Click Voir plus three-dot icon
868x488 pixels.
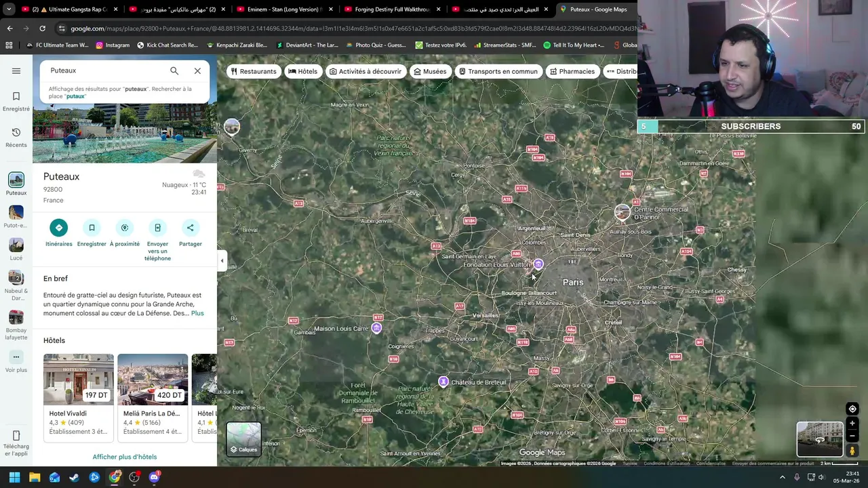click(x=16, y=357)
